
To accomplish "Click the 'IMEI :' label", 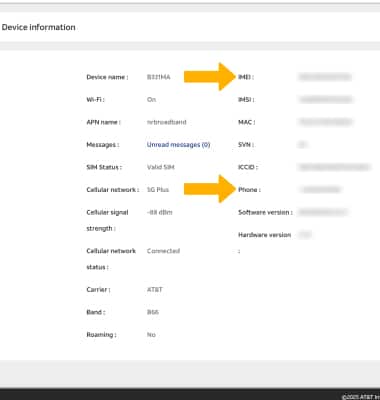I will (x=246, y=77).
